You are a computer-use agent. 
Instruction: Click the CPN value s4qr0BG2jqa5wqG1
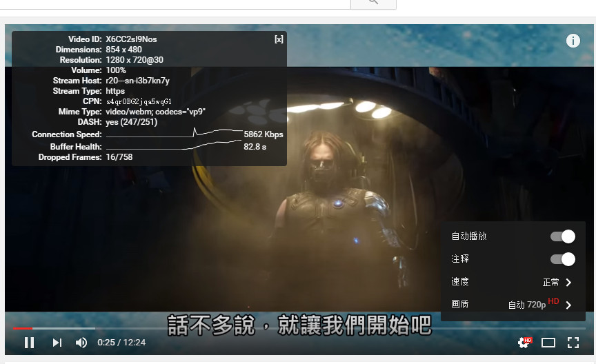pyautogui.click(x=139, y=101)
